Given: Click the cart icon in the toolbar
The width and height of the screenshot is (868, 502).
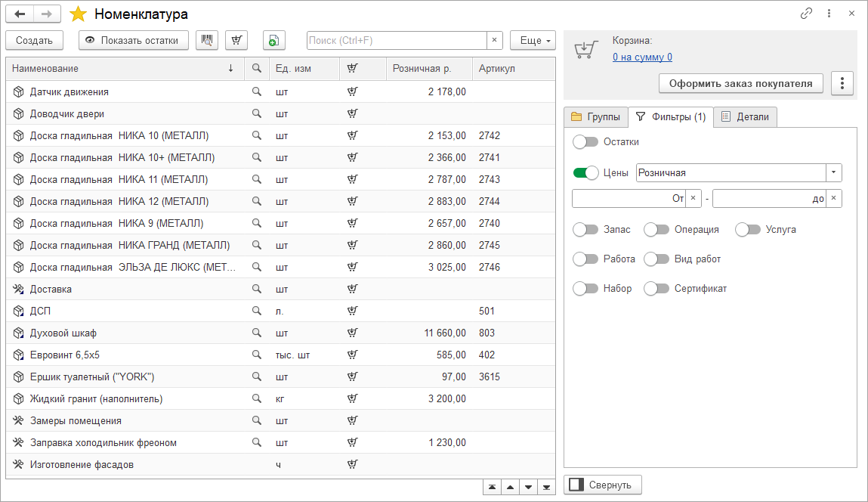Looking at the screenshot, I should click(x=236, y=41).
